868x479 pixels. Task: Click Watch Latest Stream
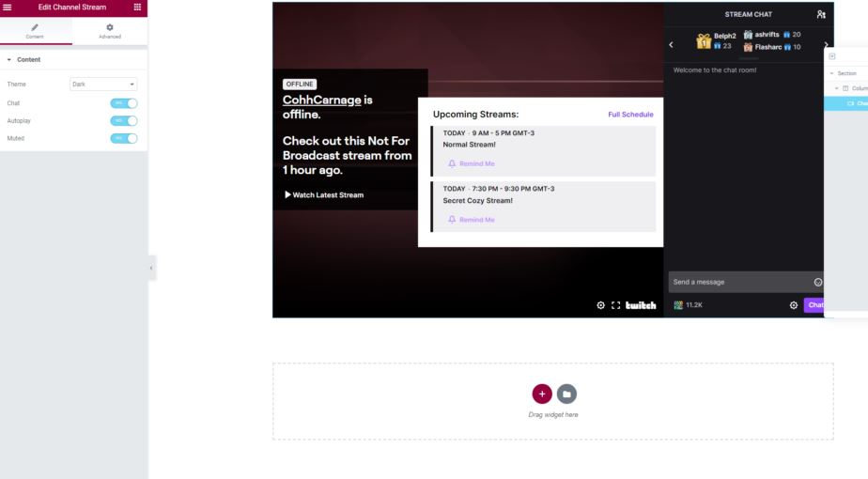[324, 195]
